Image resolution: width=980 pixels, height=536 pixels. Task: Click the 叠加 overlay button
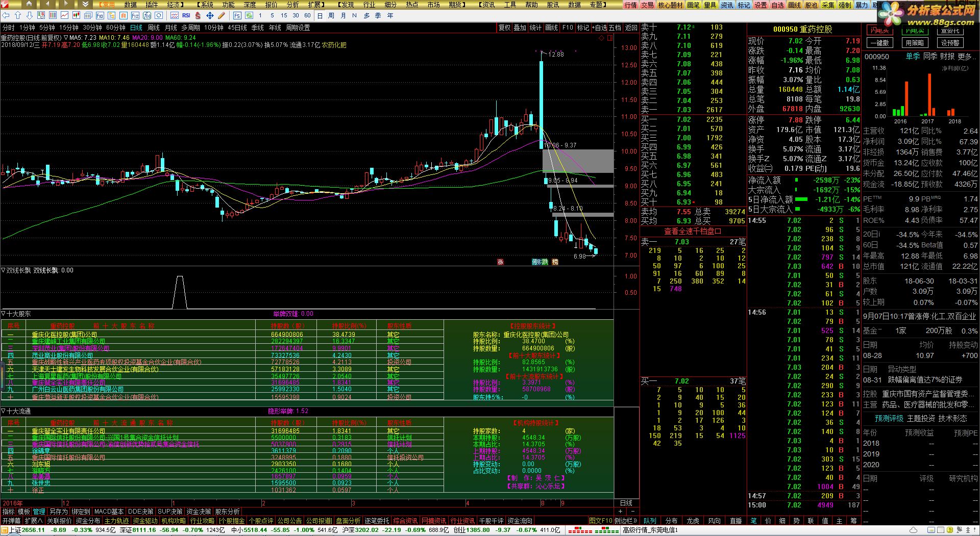(520, 28)
